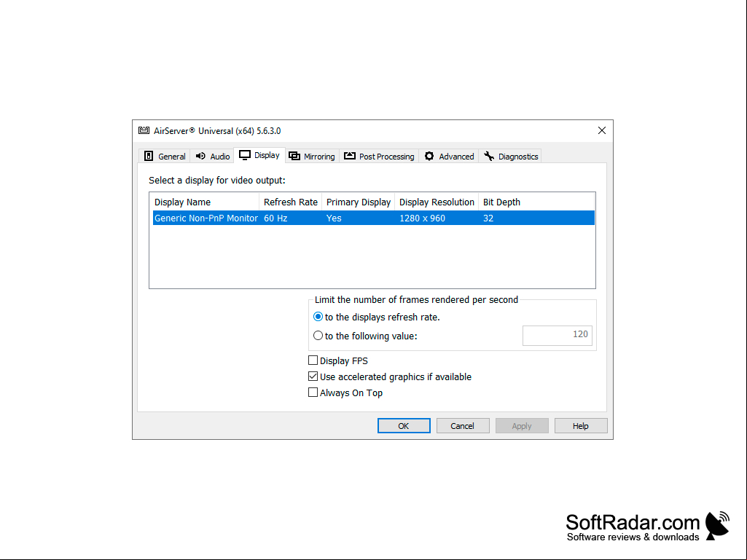Click the Primary Display column header

(x=359, y=202)
